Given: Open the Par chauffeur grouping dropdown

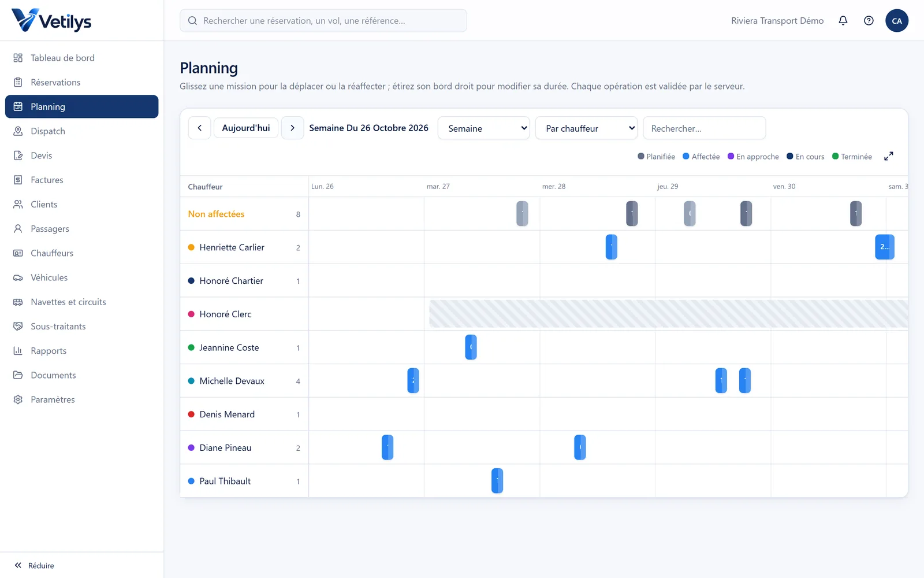Looking at the screenshot, I should coord(587,128).
